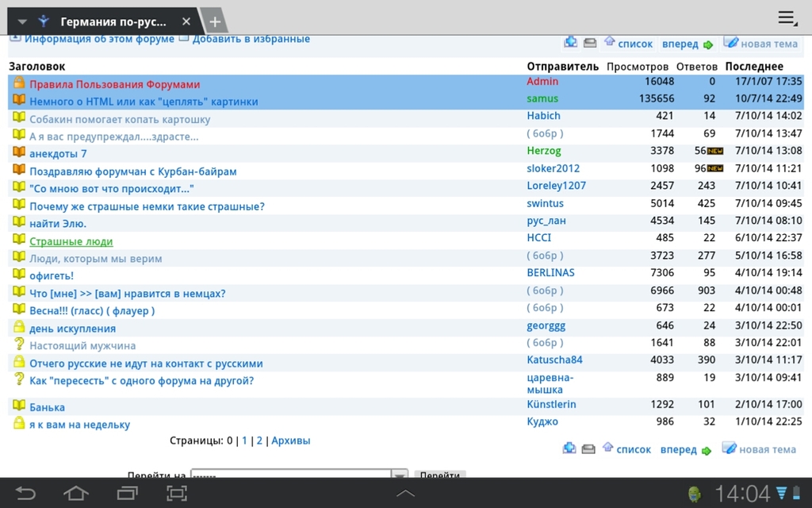
Task: Click top новая тема link
Action: point(769,44)
